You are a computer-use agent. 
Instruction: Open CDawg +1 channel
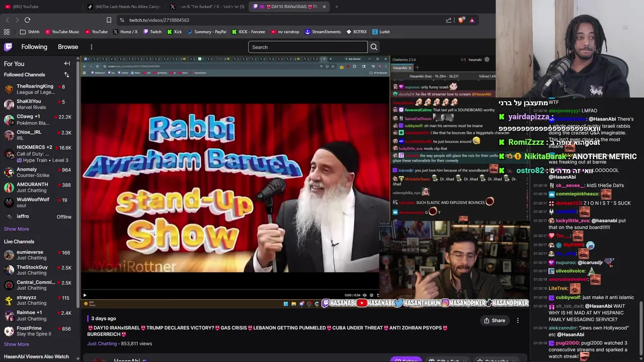coord(37,120)
